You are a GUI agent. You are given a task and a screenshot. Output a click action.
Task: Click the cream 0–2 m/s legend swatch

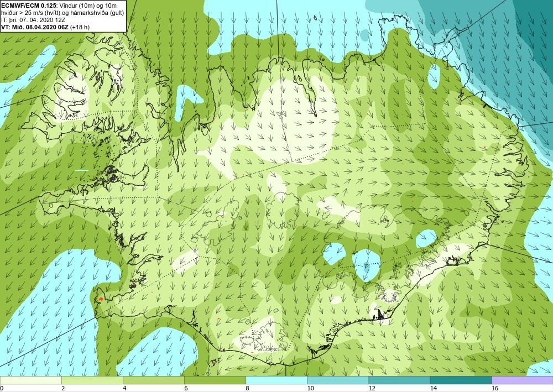[x=30, y=380]
